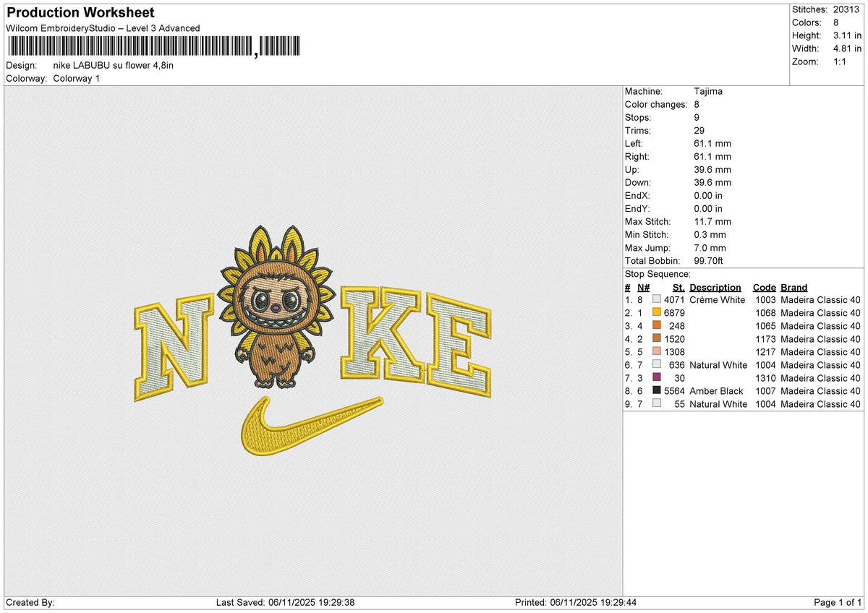Click the Natural White swatch in stop row 6
Image resolution: width=868 pixels, height=613 pixels.
point(657,364)
